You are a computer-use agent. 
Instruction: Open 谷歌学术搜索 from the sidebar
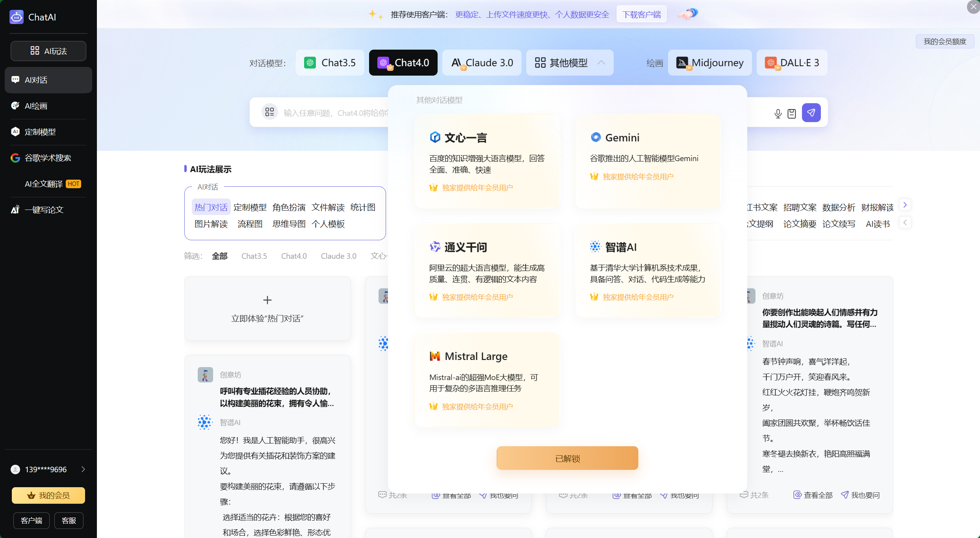point(47,157)
